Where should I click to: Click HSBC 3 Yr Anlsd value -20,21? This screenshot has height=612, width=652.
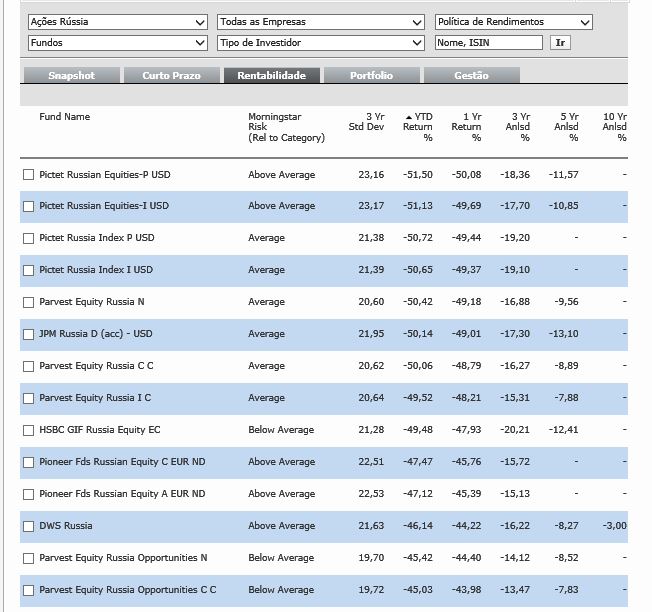(x=515, y=430)
